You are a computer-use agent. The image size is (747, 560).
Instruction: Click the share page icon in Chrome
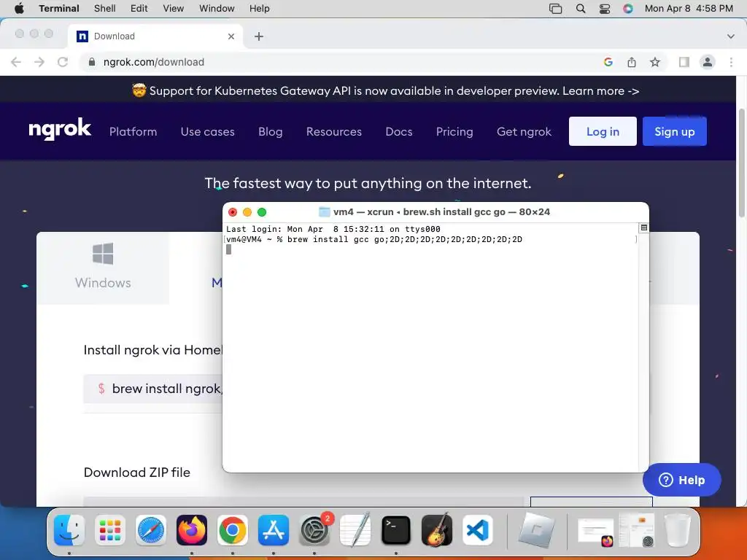click(x=631, y=62)
